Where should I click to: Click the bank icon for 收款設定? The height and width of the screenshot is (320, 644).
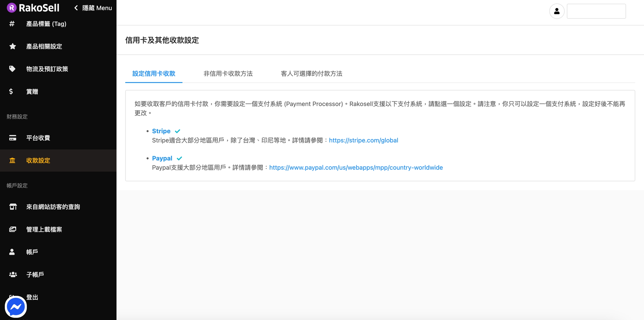click(x=12, y=160)
